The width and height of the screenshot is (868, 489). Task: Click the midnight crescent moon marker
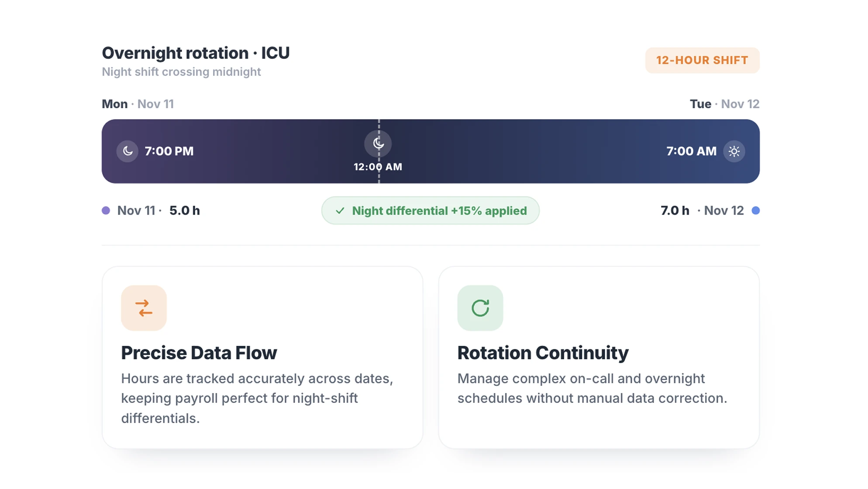point(378,143)
